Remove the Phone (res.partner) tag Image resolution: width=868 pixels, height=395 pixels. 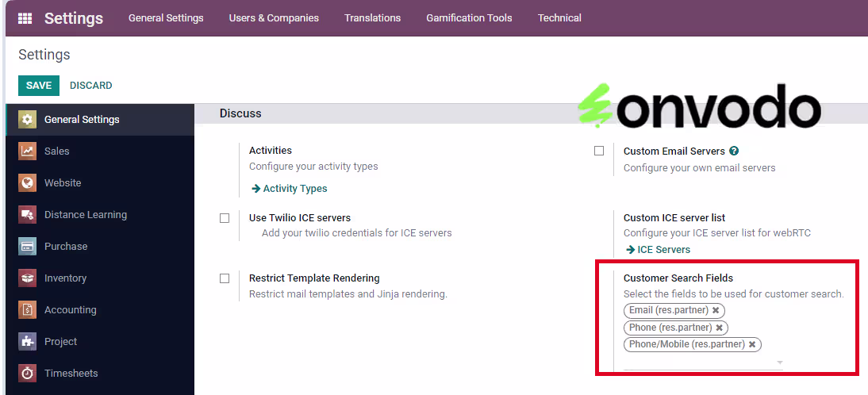719,328
